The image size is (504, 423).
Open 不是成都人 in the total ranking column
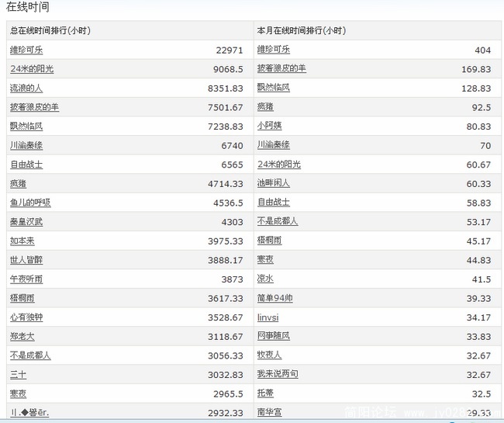click(30, 355)
